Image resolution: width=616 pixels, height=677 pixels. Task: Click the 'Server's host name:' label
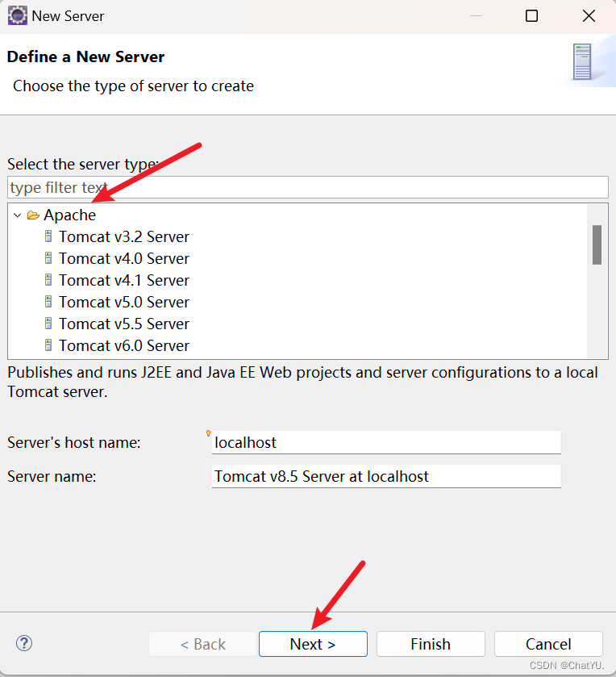(x=73, y=442)
